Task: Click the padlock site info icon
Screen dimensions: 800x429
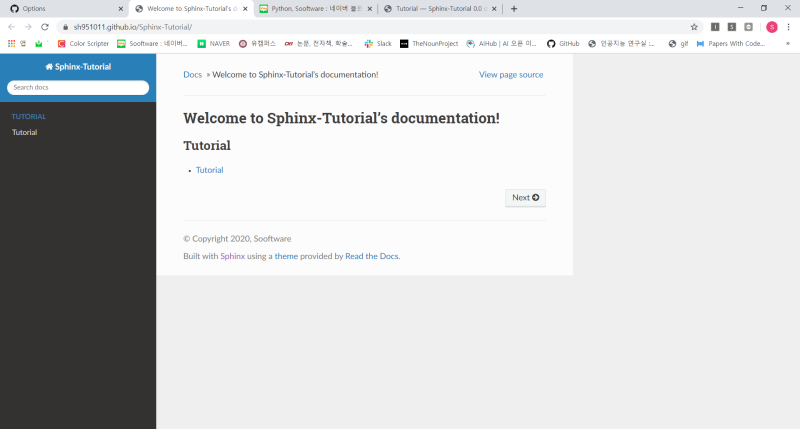Action: (65, 27)
